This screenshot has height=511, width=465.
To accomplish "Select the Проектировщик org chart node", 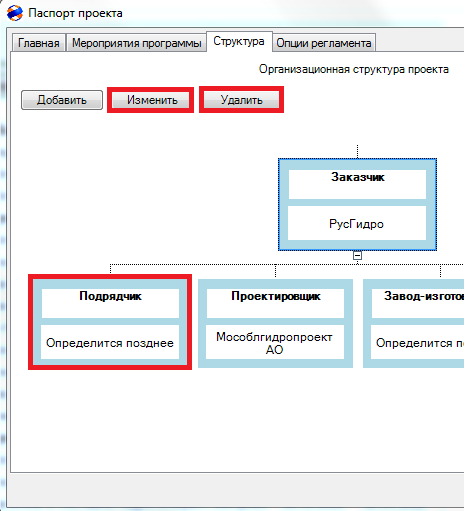I will 275,323.
